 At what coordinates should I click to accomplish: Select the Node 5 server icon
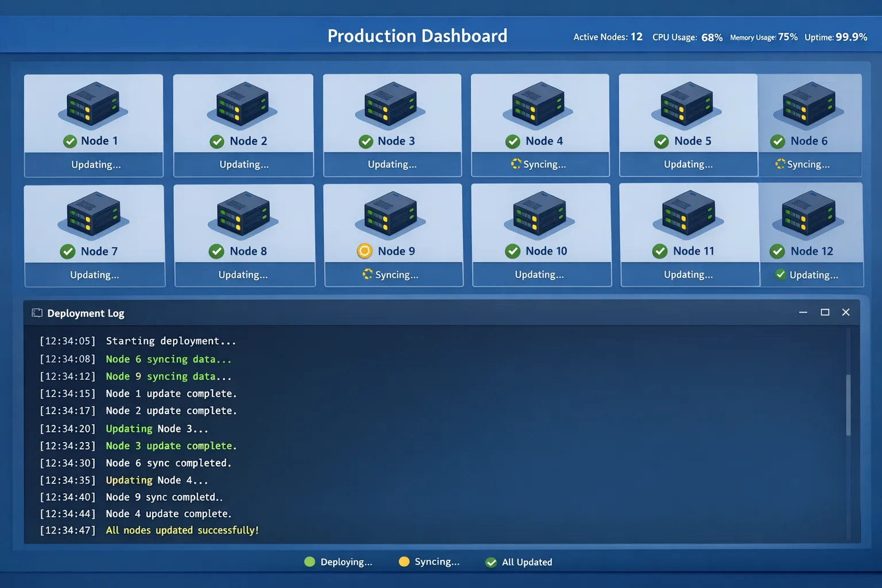click(x=687, y=103)
